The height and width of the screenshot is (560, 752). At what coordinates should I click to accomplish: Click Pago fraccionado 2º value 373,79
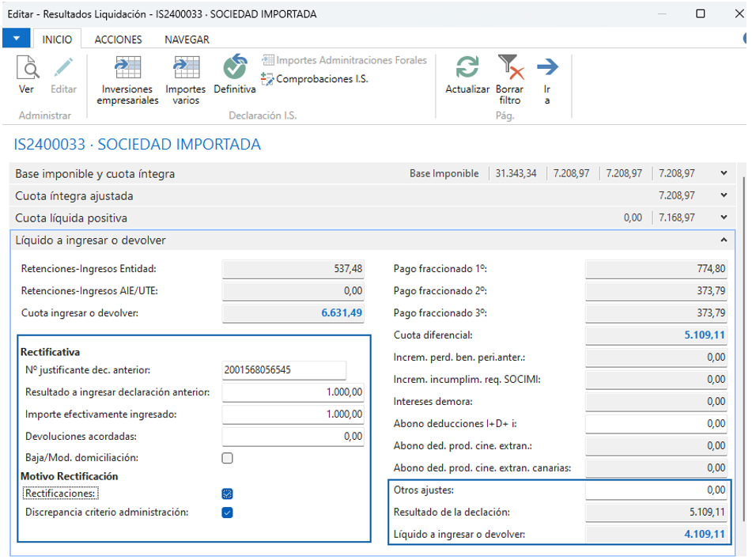click(x=656, y=291)
